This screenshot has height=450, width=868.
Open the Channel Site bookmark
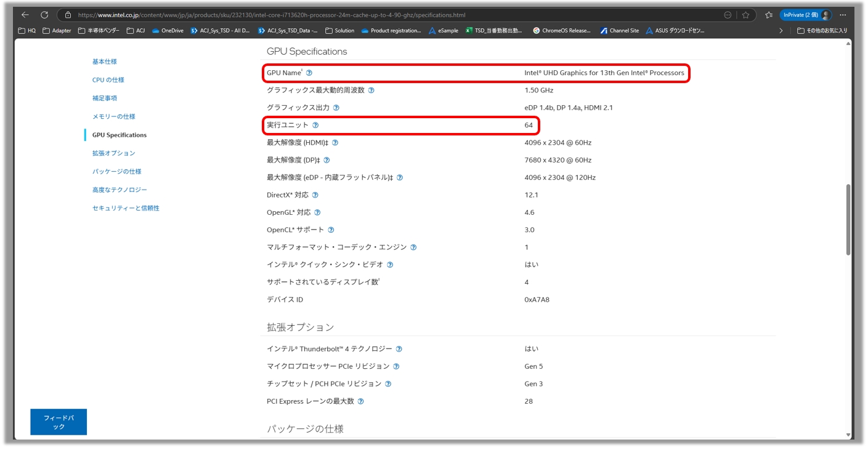(x=620, y=30)
